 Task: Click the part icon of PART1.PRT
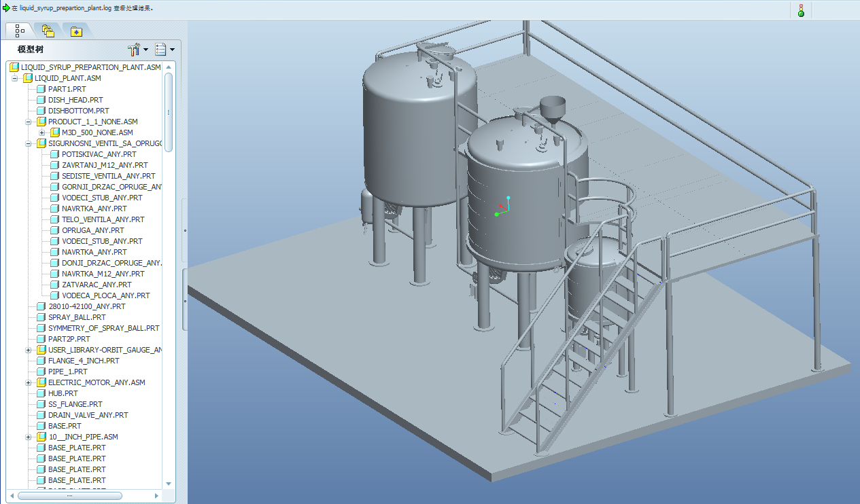click(x=41, y=89)
